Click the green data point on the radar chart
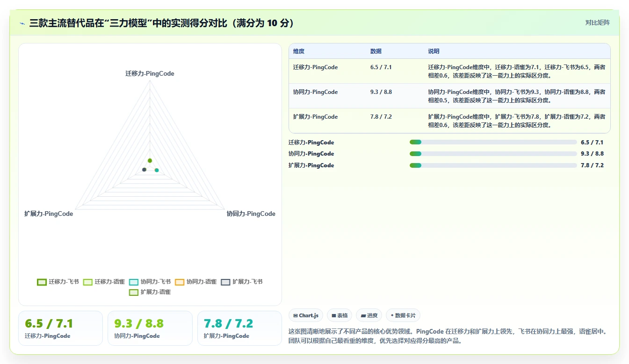Screen dimensions: 629x364 pyautogui.click(x=150, y=161)
